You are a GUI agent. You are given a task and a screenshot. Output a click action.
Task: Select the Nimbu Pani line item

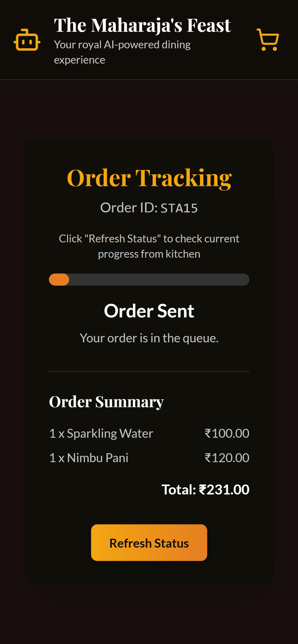point(89,458)
